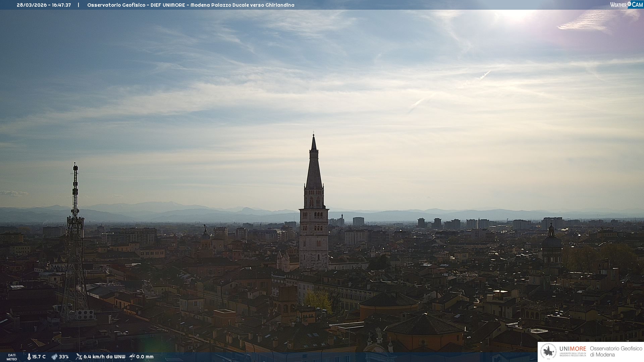Click the 0.0 mm rainfall value

click(145, 357)
